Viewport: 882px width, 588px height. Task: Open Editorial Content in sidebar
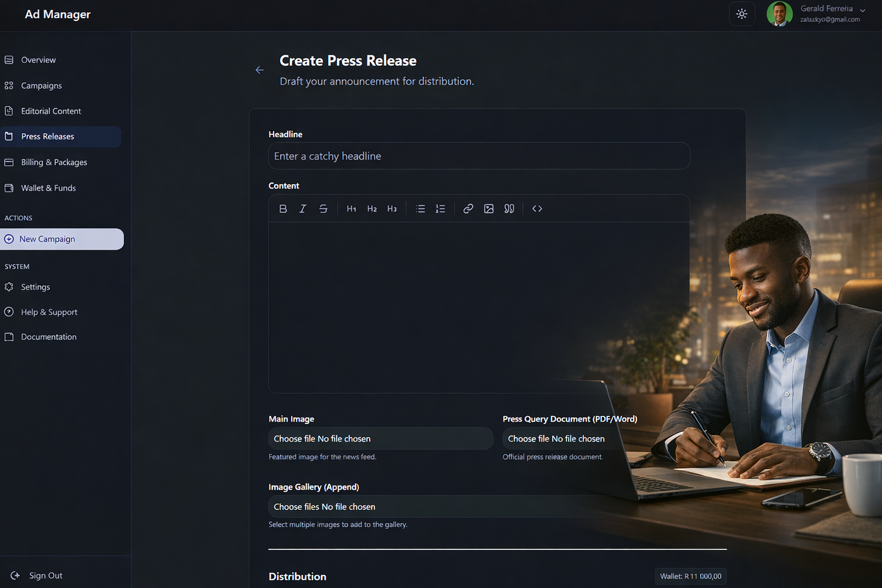51,111
